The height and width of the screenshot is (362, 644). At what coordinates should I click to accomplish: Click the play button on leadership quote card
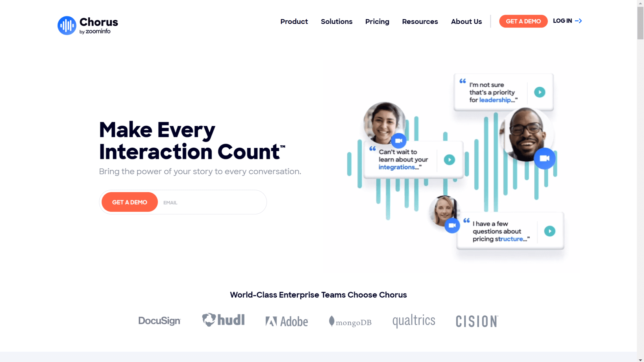540,92
